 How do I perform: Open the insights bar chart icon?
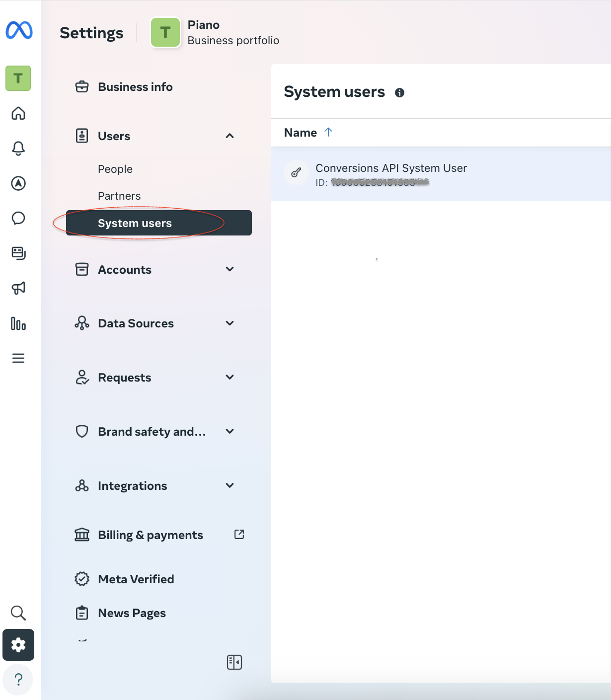(x=18, y=323)
